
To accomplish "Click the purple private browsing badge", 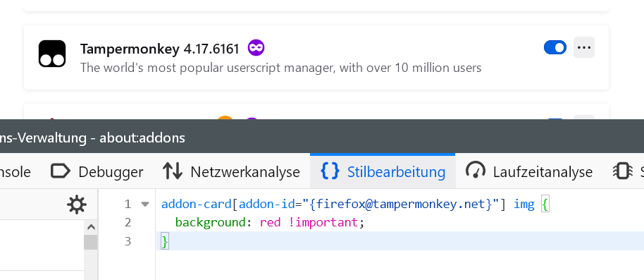I will point(256,49).
